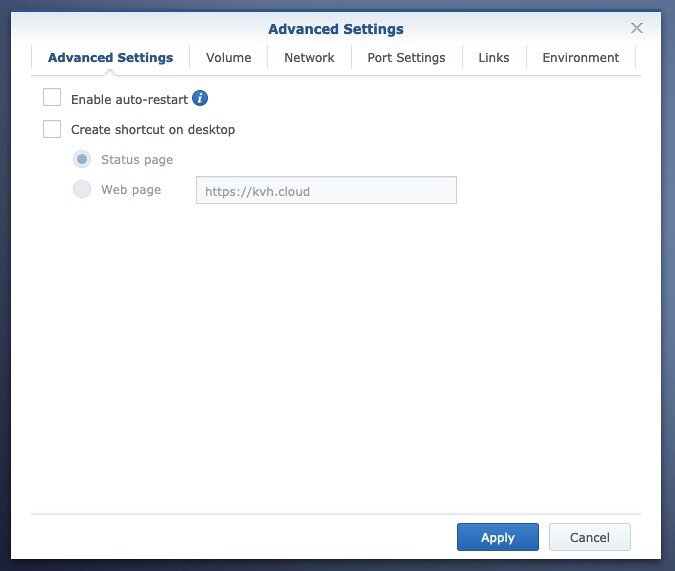Switch to the Environment tab
The image size is (675, 571).
coord(581,58)
